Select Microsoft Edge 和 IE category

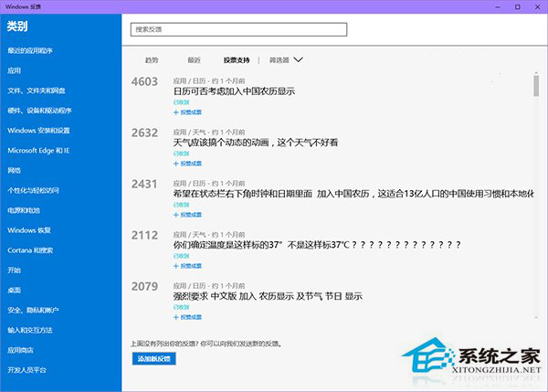(38, 151)
